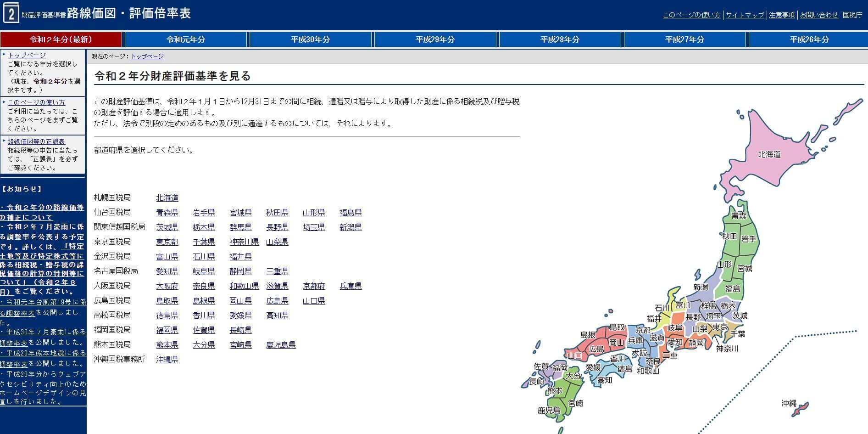868x434 pixels.
Task: Select the 平成28年分 tab
Action: pyautogui.click(x=560, y=39)
